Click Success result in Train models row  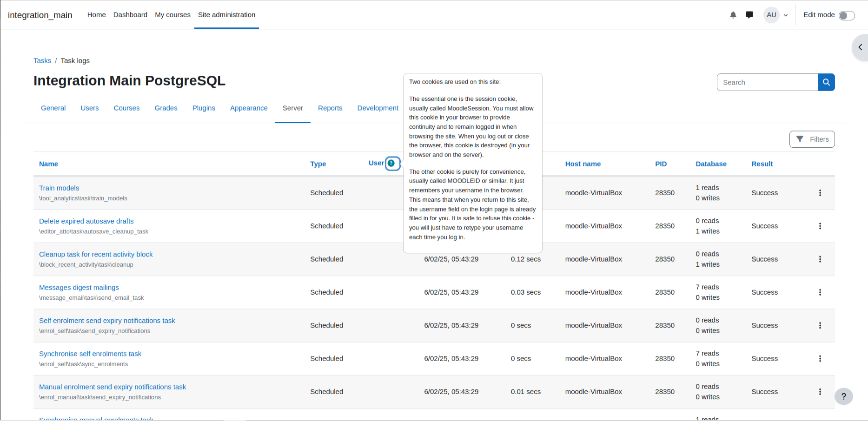[764, 193]
